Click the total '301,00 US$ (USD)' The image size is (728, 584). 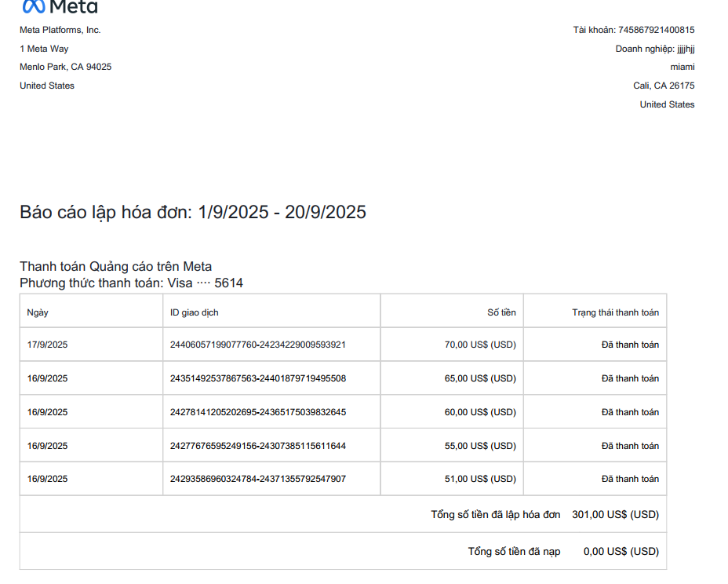coord(616,515)
